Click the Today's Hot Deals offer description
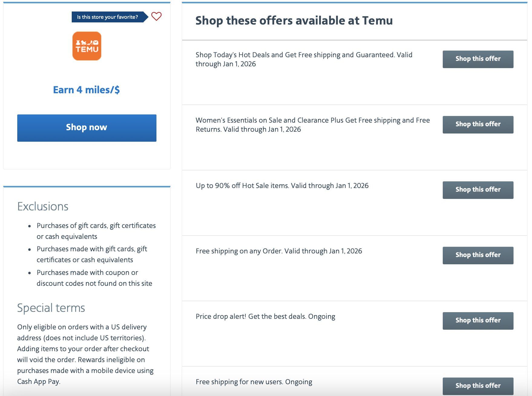This screenshot has width=532, height=396. coord(304,59)
